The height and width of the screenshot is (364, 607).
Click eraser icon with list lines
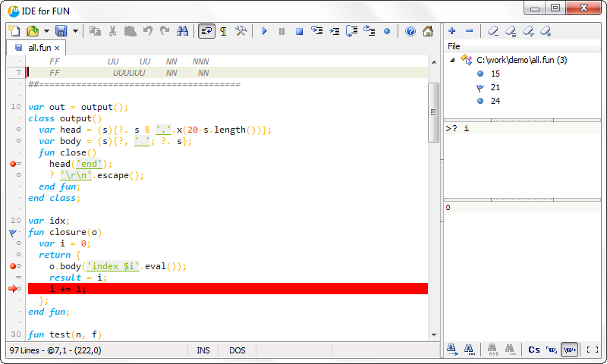point(511,31)
